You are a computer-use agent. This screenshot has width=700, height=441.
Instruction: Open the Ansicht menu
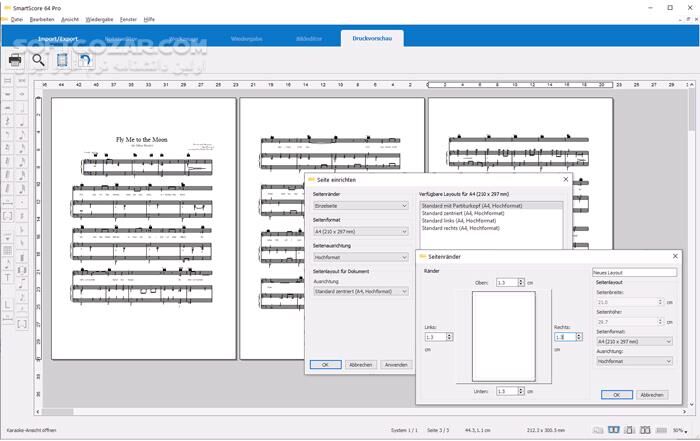(x=70, y=20)
